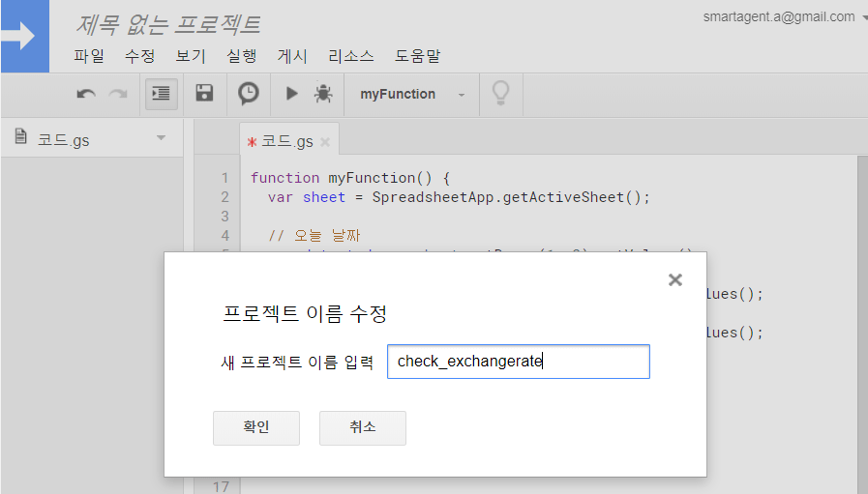Click the redo arrow icon
868x494 pixels.
pyautogui.click(x=118, y=94)
